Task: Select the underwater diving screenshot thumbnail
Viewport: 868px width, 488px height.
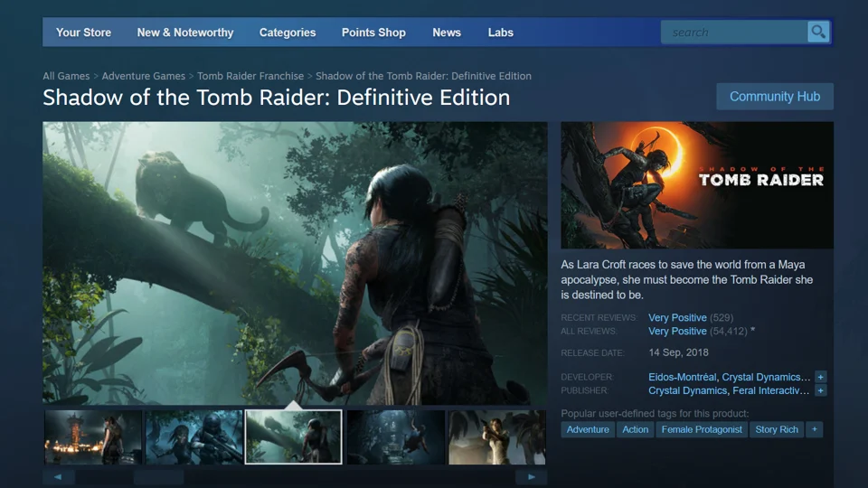Action: pyautogui.click(x=396, y=436)
